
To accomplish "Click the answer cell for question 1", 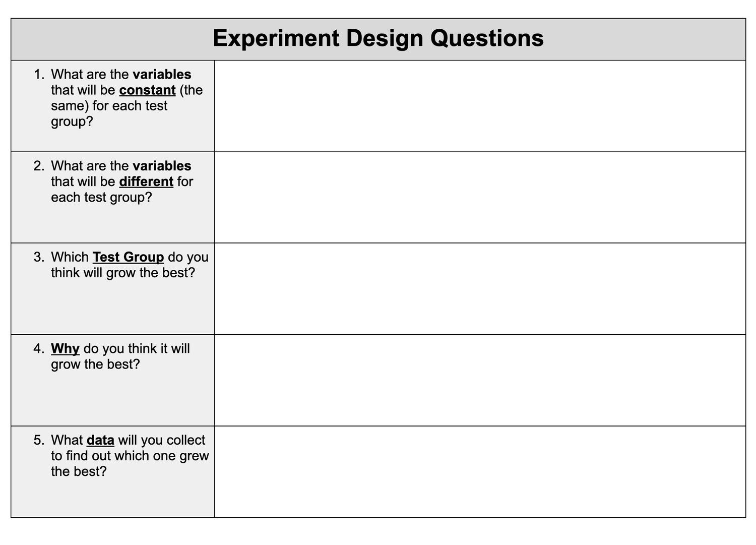I will (480, 106).
